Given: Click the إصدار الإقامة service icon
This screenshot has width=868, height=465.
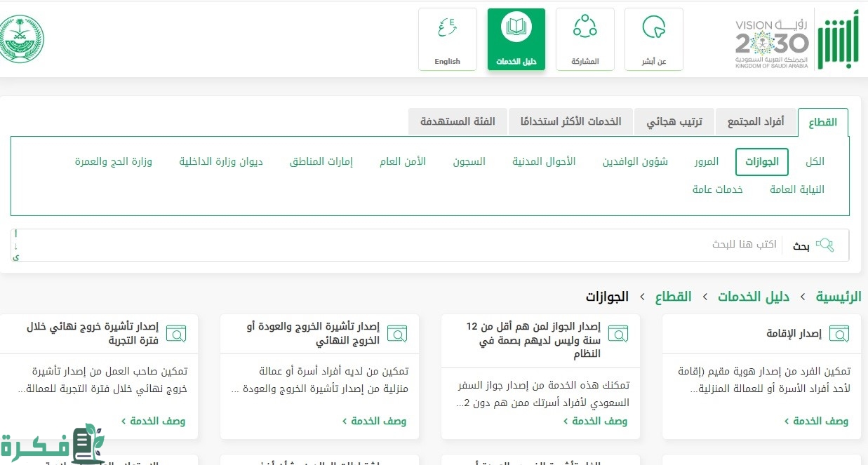Looking at the screenshot, I should pyautogui.click(x=839, y=333).
